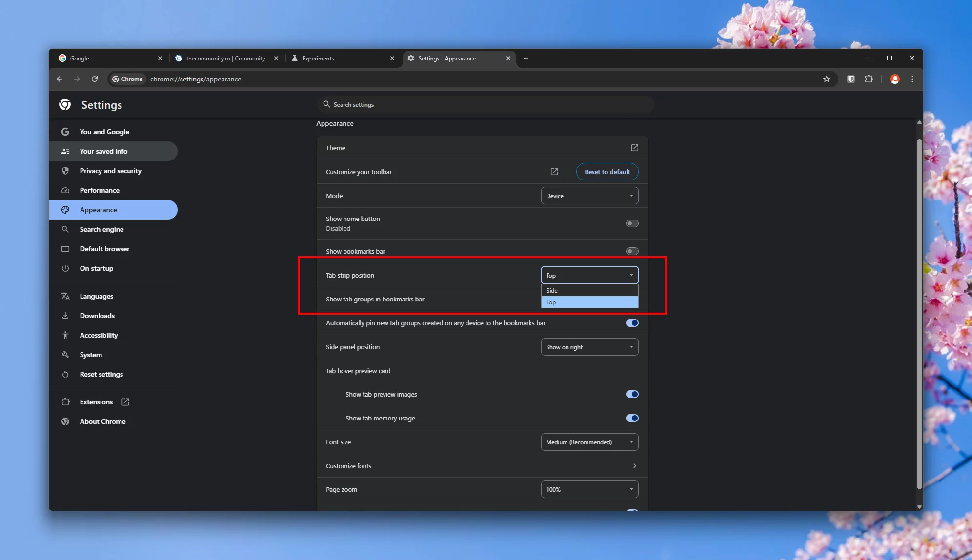Screen dimensions: 972x560
Task: Open Chrome three-dot menu
Action: click(912, 79)
